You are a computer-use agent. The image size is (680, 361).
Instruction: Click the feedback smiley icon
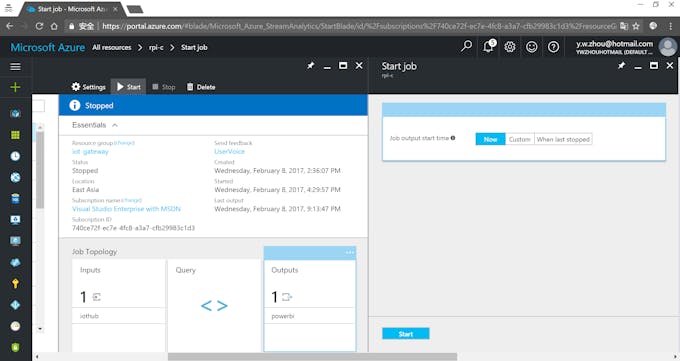[532, 47]
